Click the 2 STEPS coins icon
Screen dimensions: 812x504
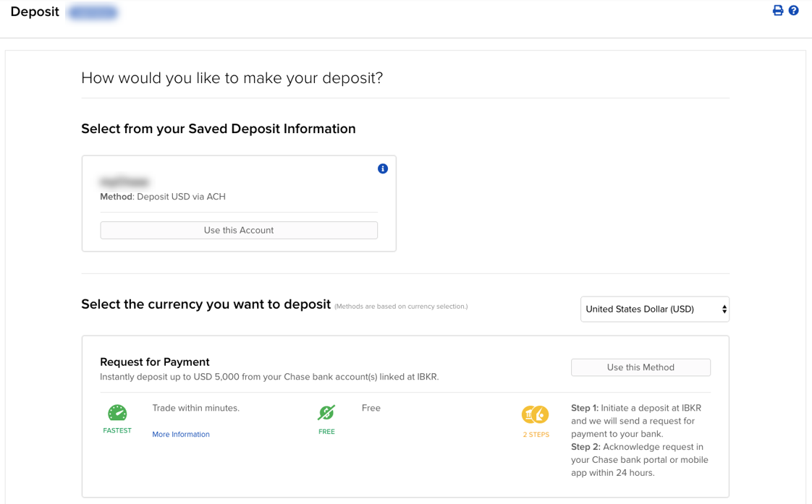pos(536,415)
